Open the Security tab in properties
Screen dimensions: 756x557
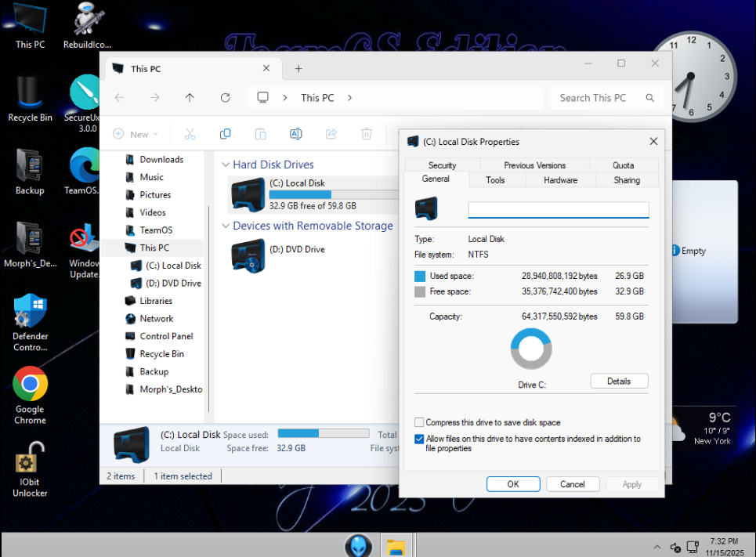coord(442,165)
